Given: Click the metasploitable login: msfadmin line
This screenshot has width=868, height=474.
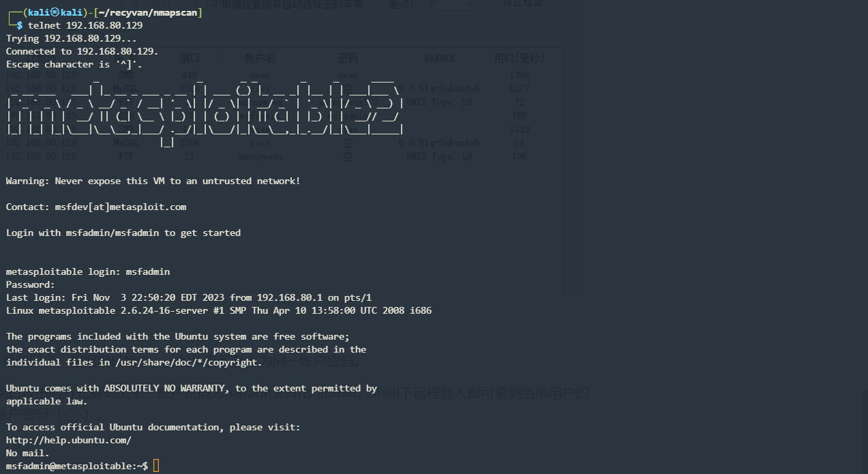Looking at the screenshot, I should coord(88,271).
